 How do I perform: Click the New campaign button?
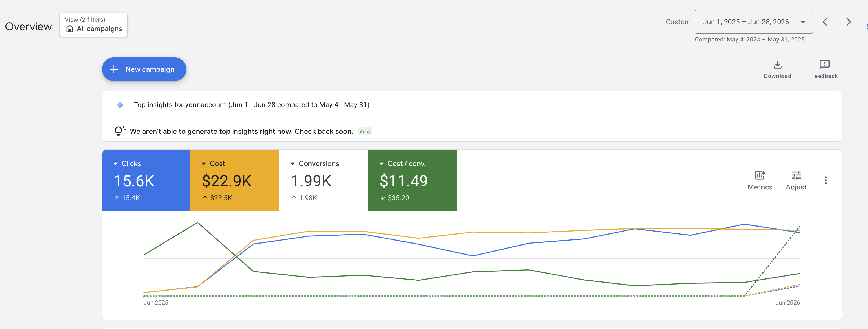[144, 69]
